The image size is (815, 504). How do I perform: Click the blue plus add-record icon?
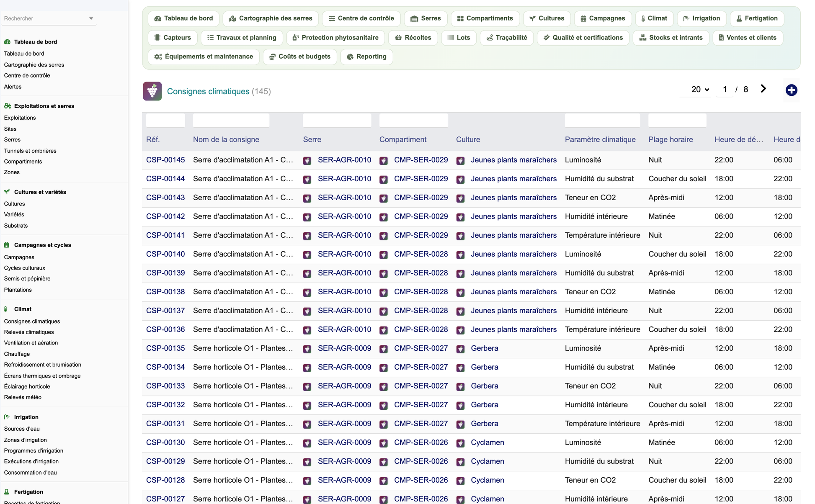pos(791,90)
